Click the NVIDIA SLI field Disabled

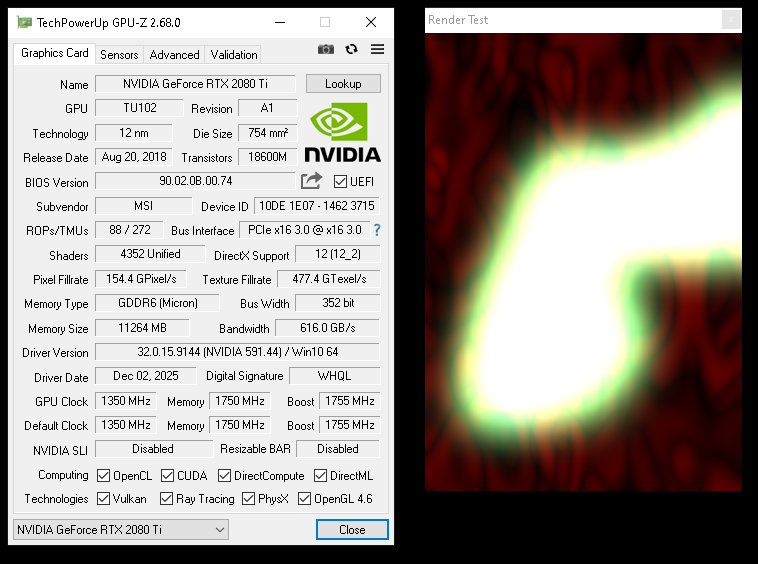pyautogui.click(x=154, y=449)
